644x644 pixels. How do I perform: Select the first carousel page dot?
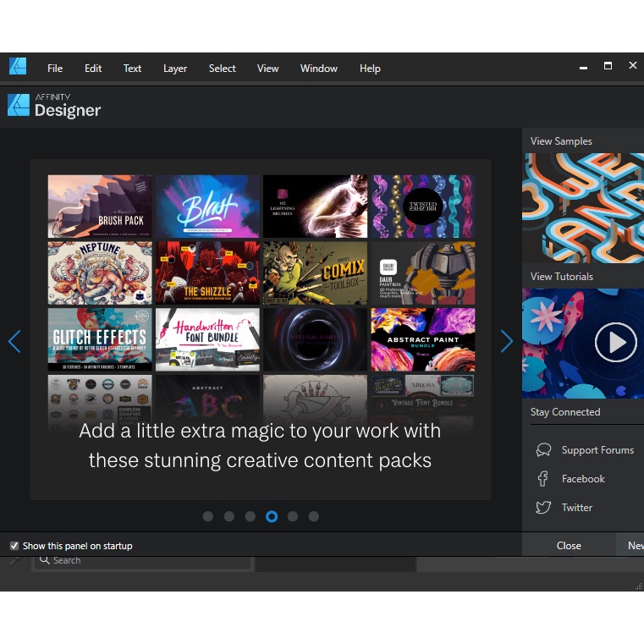coord(208,516)
